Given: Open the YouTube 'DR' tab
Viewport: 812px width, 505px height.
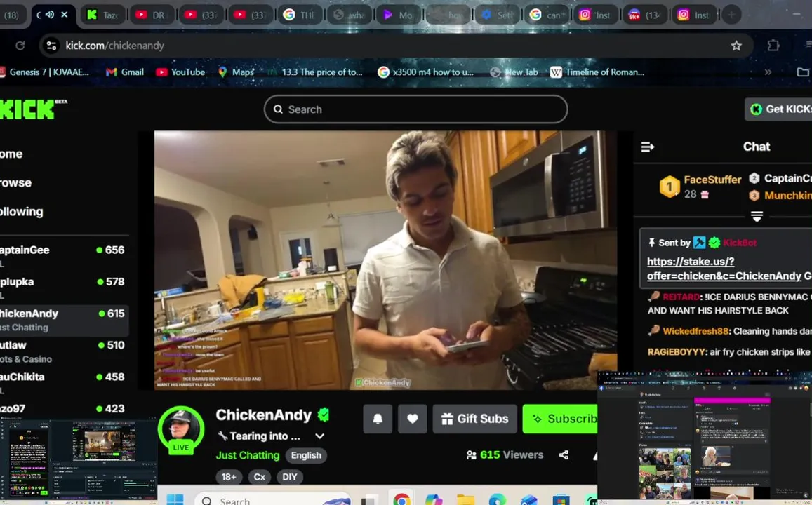Looking at the screenshot, I should [x=152, y=15].
